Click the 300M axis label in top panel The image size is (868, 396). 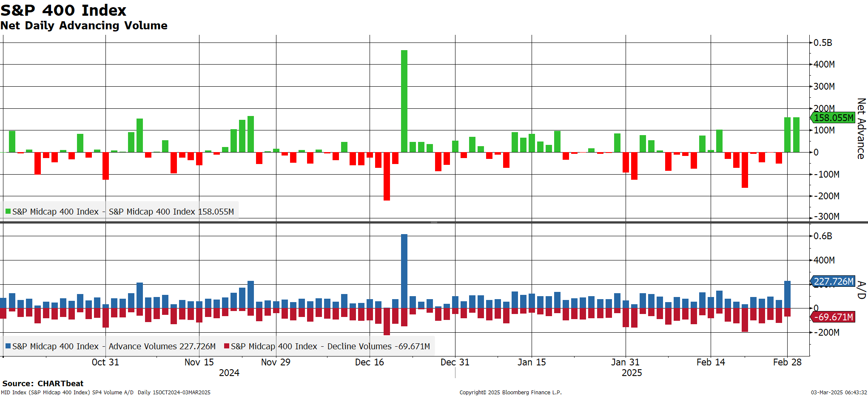pos(824,86)
